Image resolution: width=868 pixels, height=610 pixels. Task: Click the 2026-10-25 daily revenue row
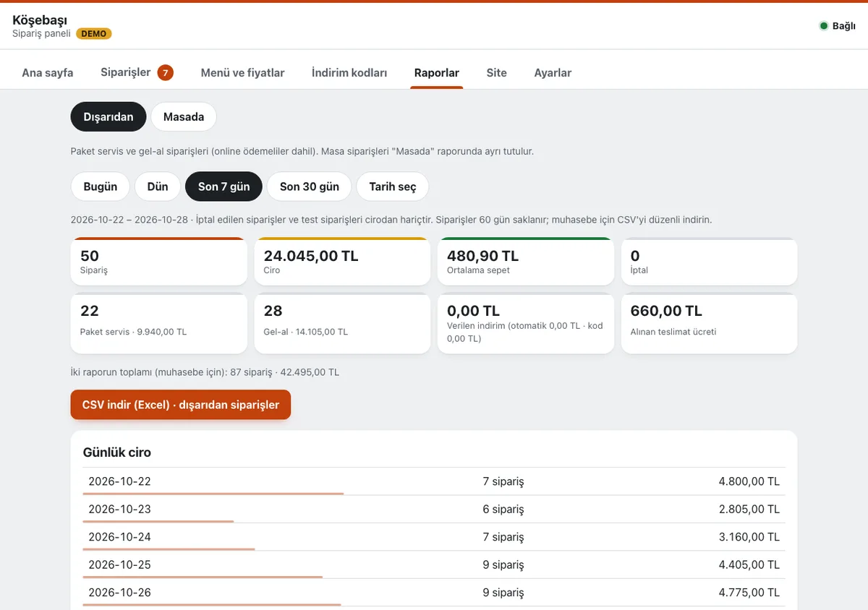(434, 564)
